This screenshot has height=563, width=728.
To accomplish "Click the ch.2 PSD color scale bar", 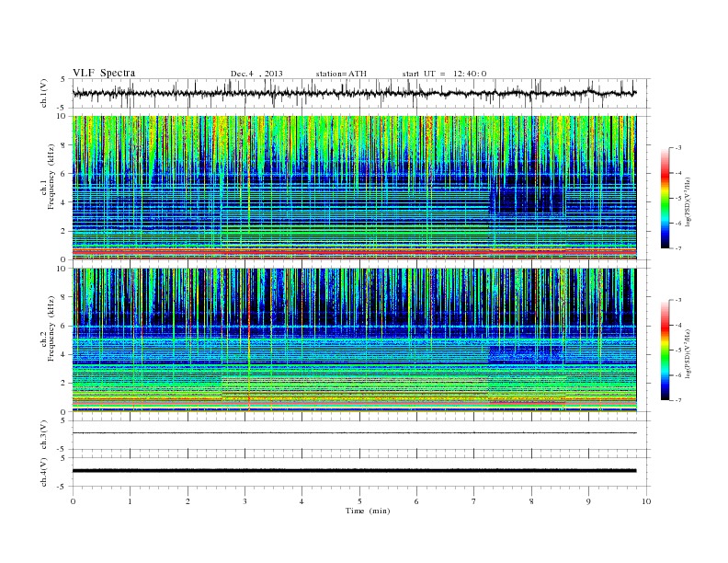I will [665, 350].
